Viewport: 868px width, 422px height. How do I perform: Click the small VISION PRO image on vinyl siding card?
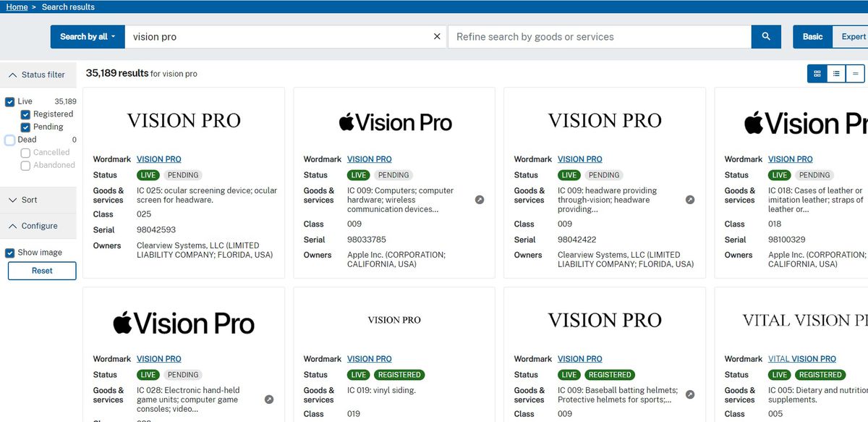pos(394,320)
